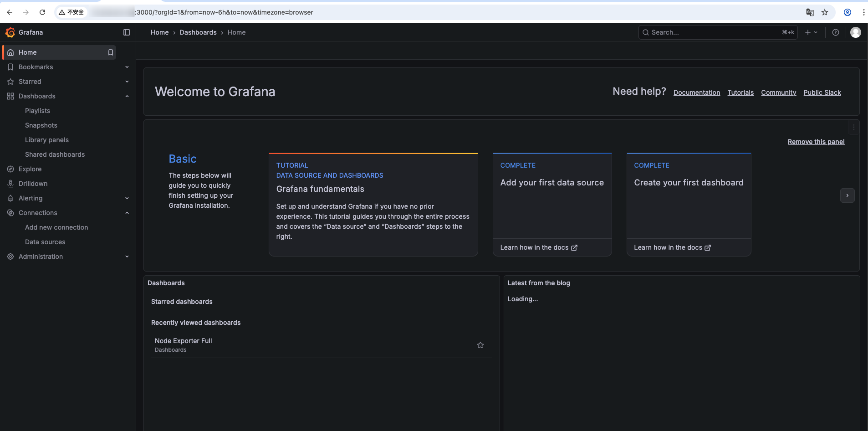Learn how in docs for data source
Image resolution: width=868 pixels, height=431 pixels.
(x=539, y=247)
